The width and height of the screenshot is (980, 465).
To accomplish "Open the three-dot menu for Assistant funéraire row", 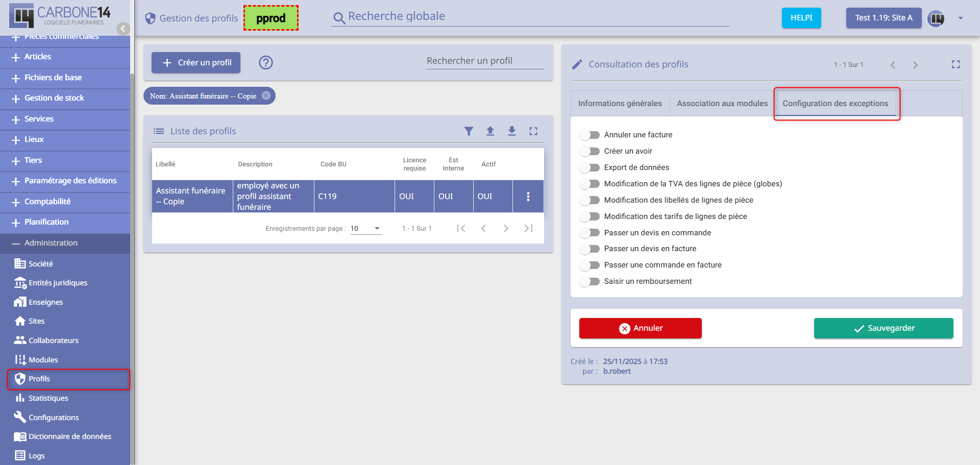I will click(x=528, y=197).
